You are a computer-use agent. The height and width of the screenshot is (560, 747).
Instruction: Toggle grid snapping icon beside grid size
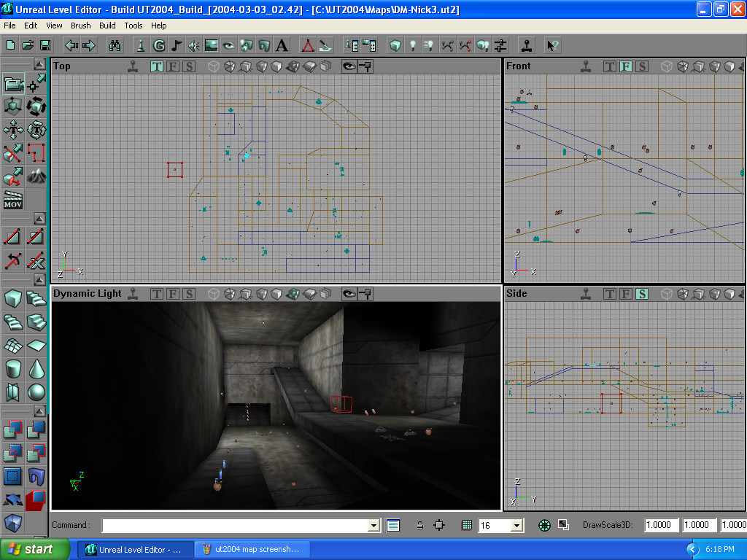[x=467, y=525]
